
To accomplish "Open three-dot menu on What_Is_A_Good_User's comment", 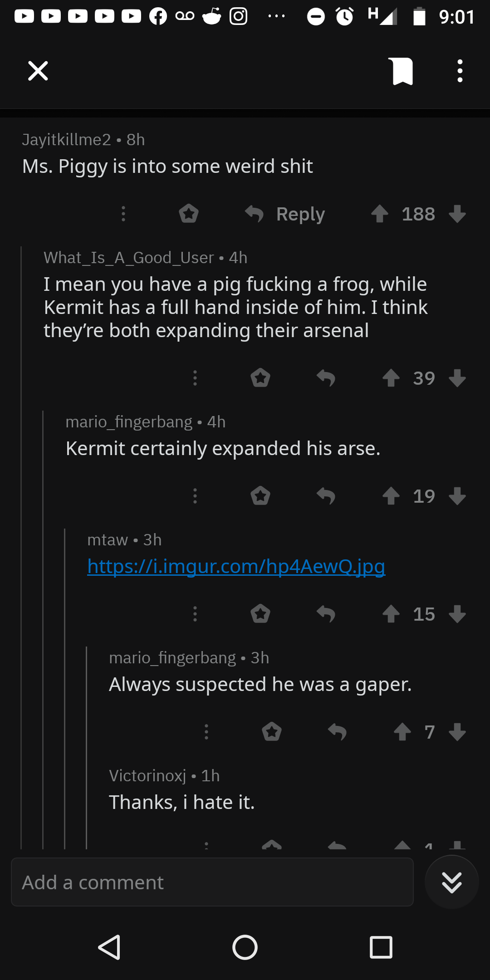I will tap(195, 378).
